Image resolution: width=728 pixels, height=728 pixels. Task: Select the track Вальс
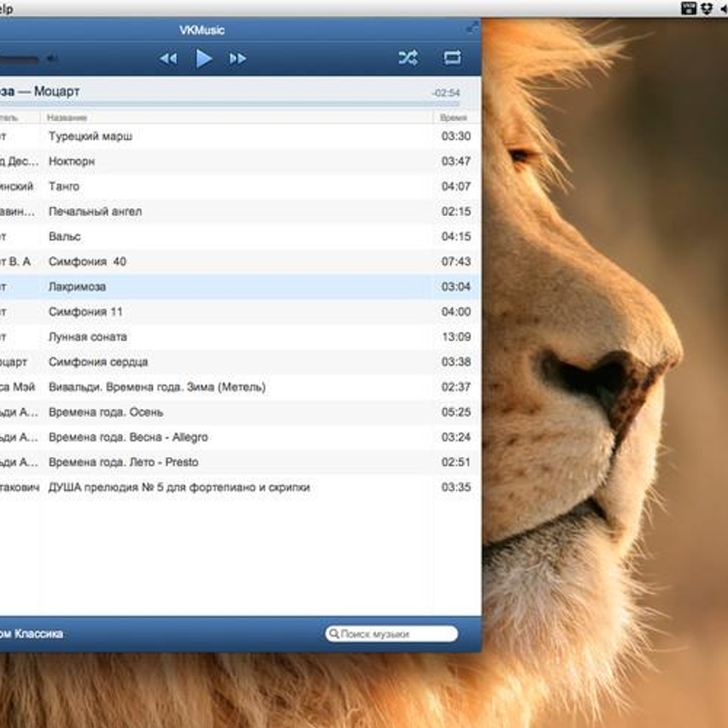point(240,236)
